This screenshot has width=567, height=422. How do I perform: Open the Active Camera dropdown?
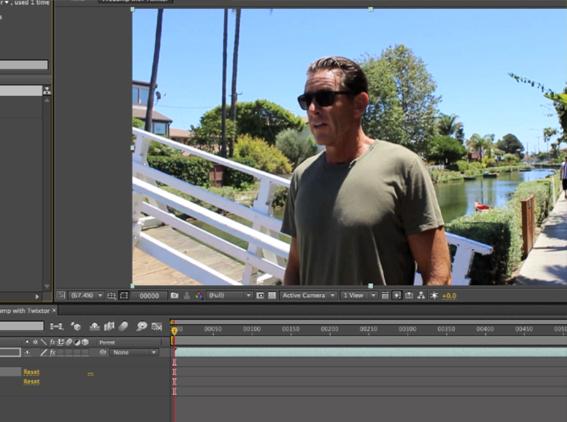308,296
